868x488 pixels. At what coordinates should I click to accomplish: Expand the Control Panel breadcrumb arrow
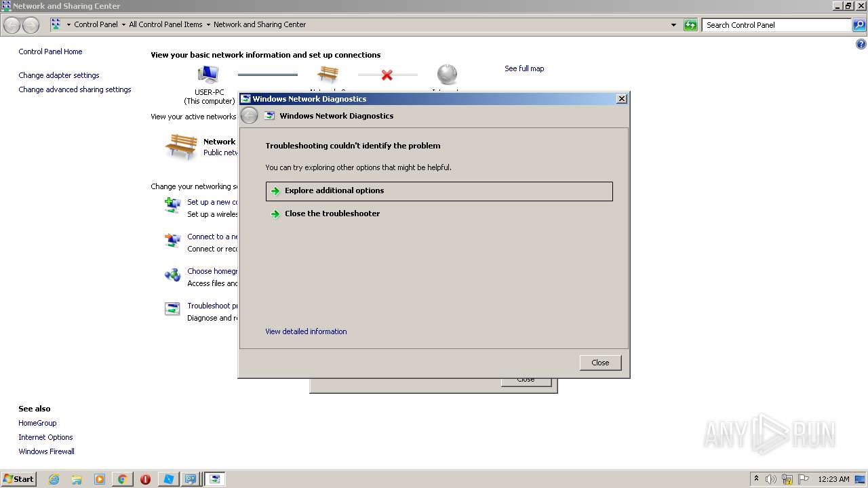(x=123, y=24)
